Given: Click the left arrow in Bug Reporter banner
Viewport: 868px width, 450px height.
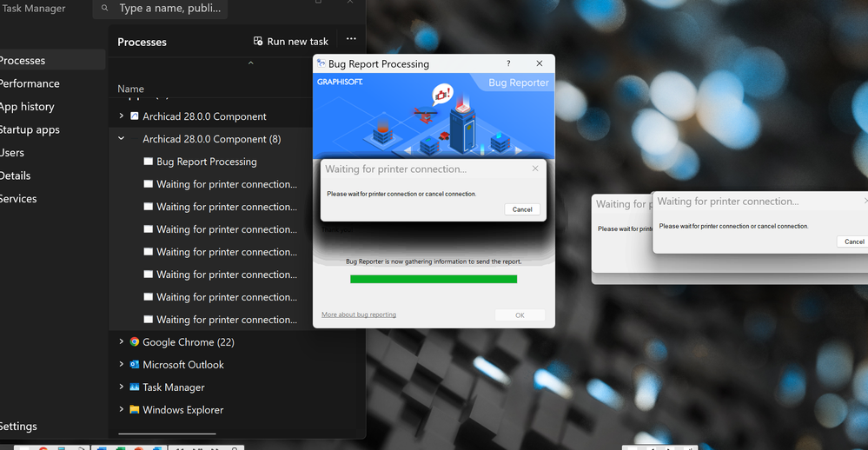Looking at the screenshot, I should tap(407, 150).
